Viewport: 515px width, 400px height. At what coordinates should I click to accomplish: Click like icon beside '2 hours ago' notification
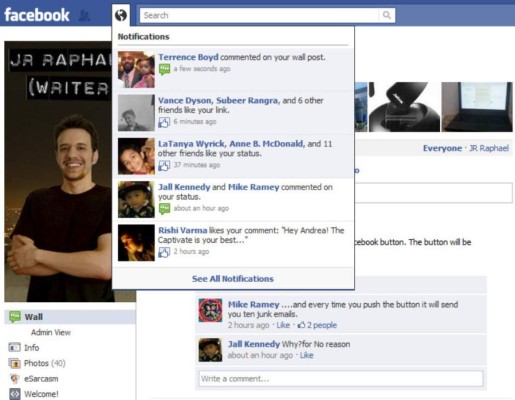pyautogui.click(x=164, y=252)
